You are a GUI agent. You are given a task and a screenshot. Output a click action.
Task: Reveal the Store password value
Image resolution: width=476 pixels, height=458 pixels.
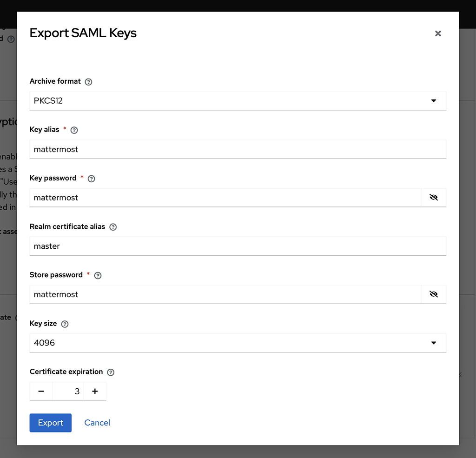tap(433, 294)
